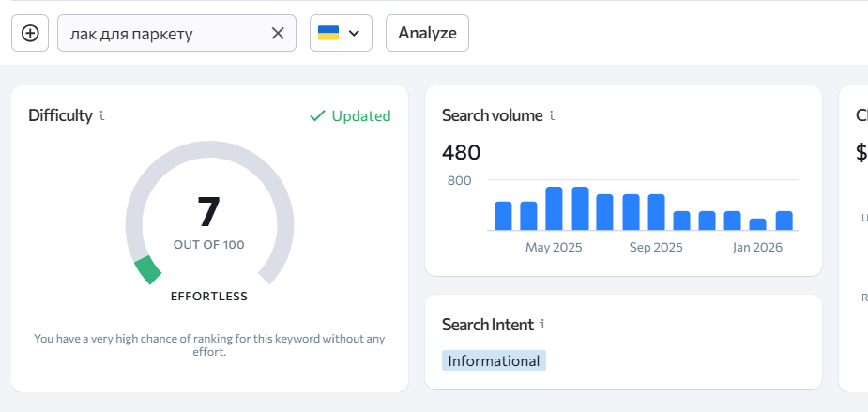Click the add keyword plus icon
868x412 pixels.
pyautogui.click(x=30, y=33)
